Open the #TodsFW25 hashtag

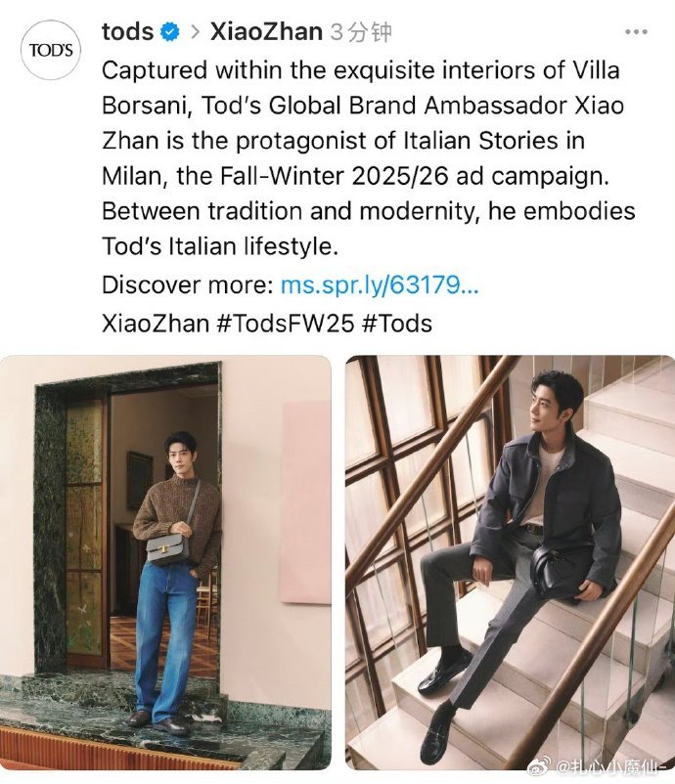(286, 323)
